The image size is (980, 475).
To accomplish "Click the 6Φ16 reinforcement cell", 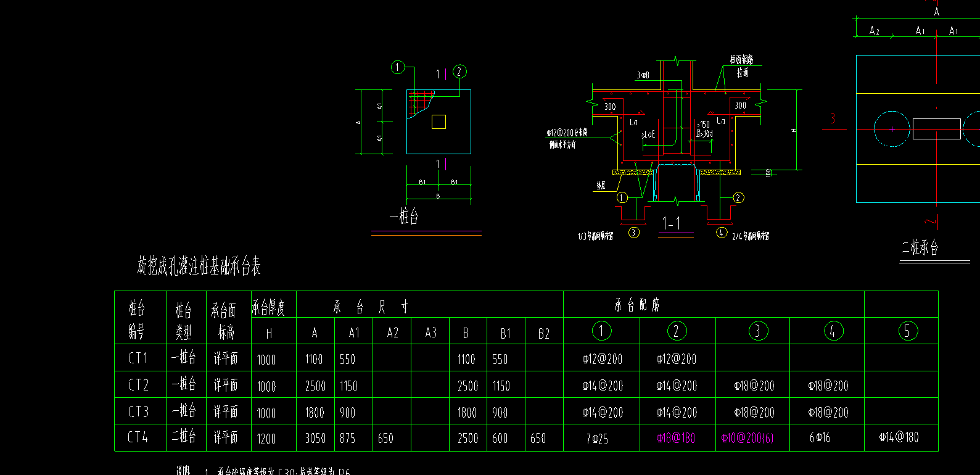I will click(820, 438).
